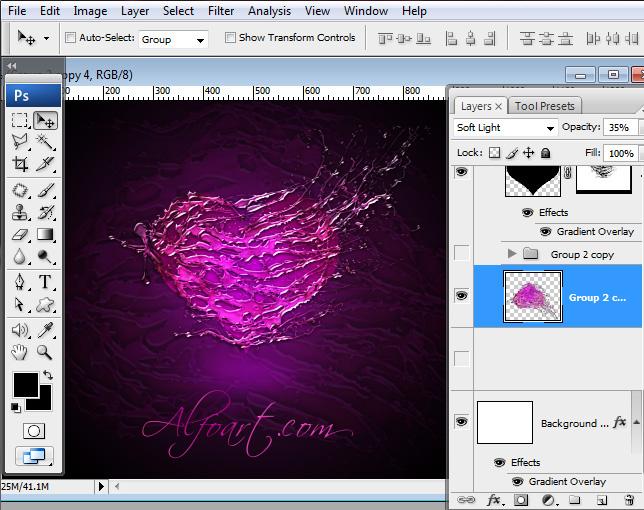Select the Horizontal Type tool

45,282
